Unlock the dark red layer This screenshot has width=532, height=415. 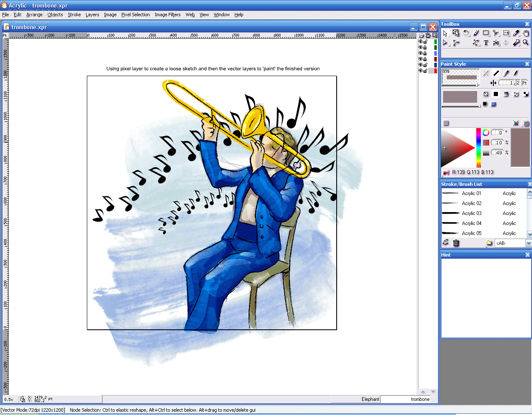pyautogui.click(x=425, y=59)
